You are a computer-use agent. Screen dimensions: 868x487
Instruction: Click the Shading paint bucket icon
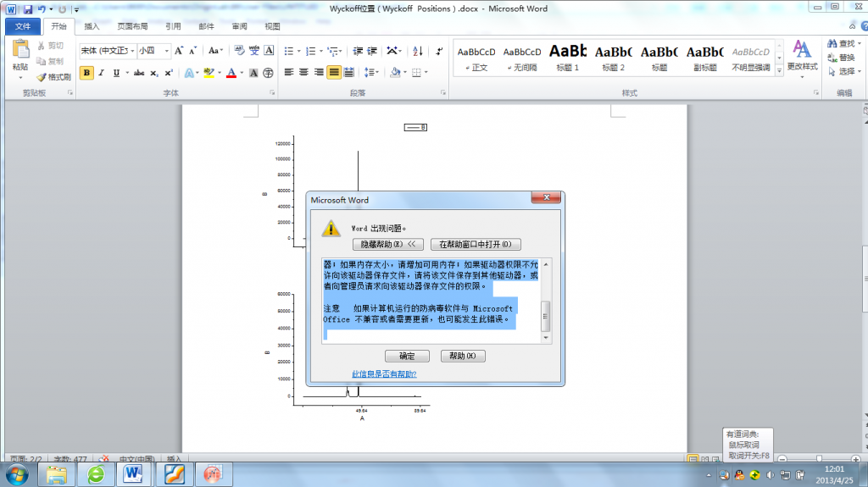[x=395, y=73]
